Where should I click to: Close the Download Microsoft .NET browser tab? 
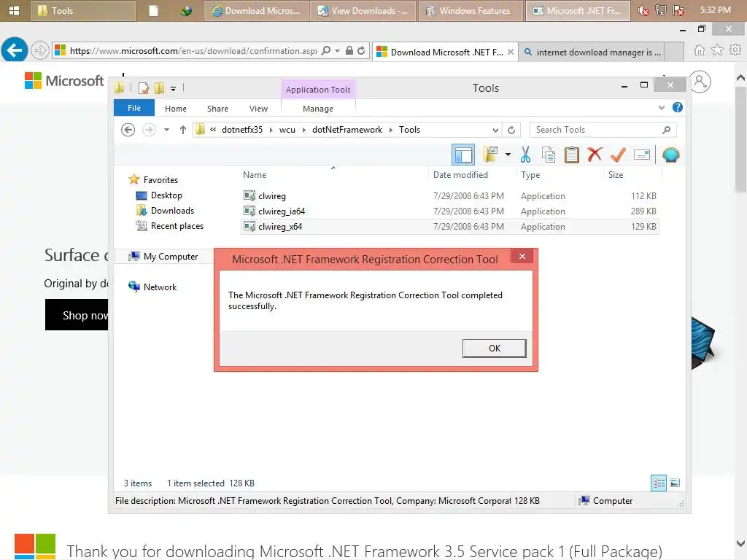510,52
